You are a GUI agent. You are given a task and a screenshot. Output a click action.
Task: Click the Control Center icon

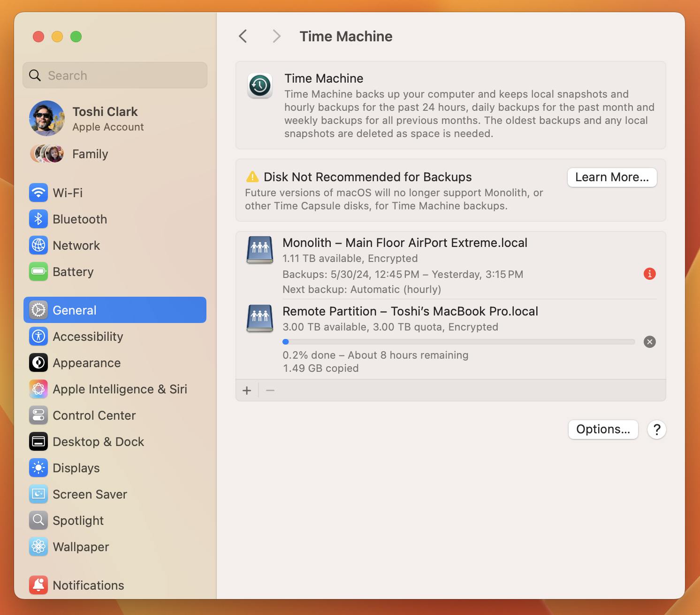click(x=38, y=415)
